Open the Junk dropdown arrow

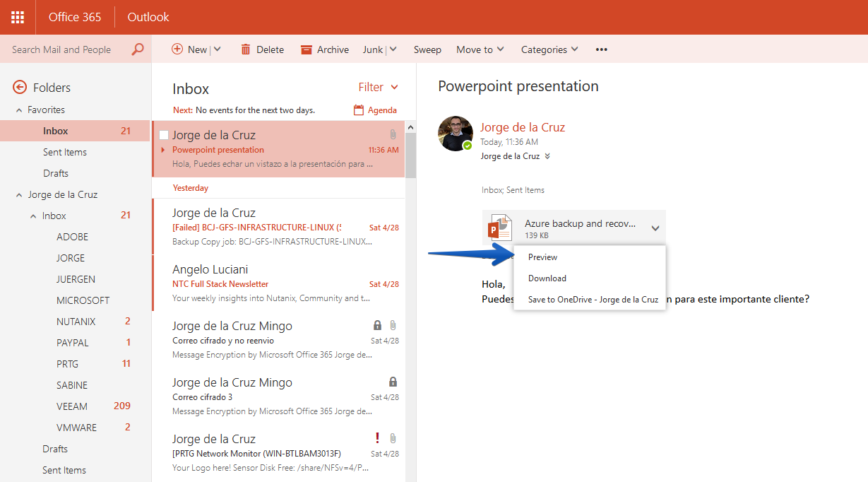393,49
